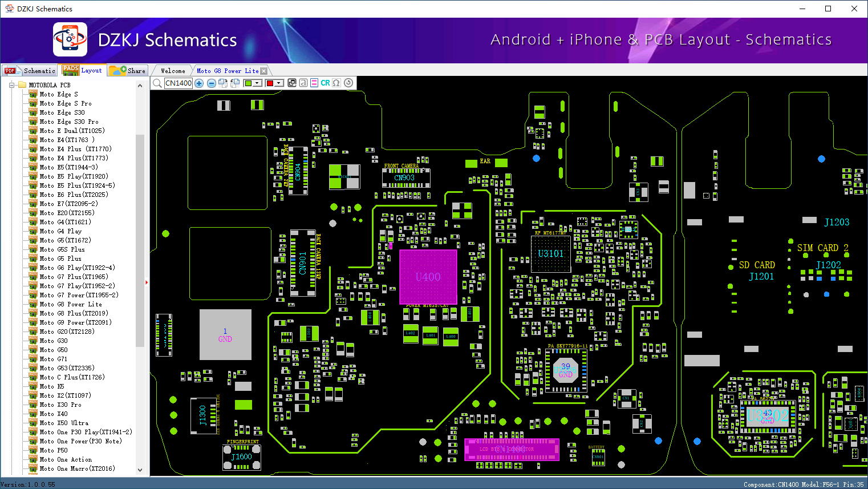Click the J1202 SIM card 2 label

point(828,265)
